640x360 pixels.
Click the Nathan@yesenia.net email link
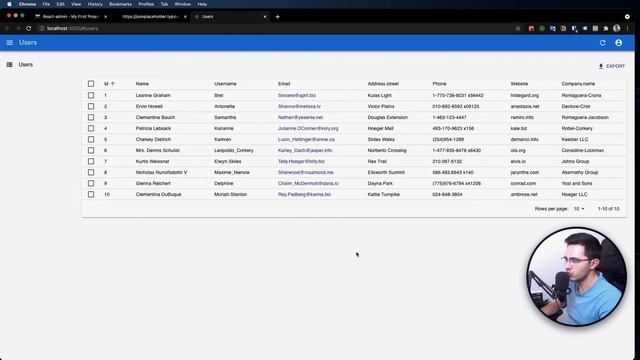[x=300, y=117]
